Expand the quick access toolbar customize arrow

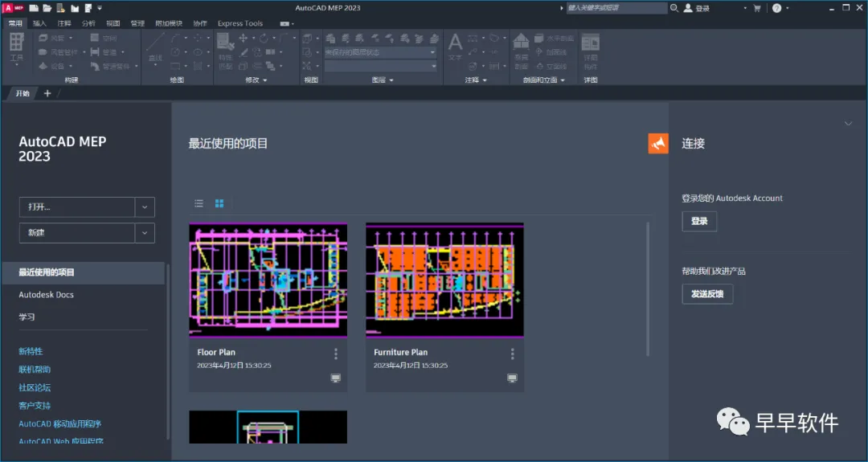(x=100, y=8)
